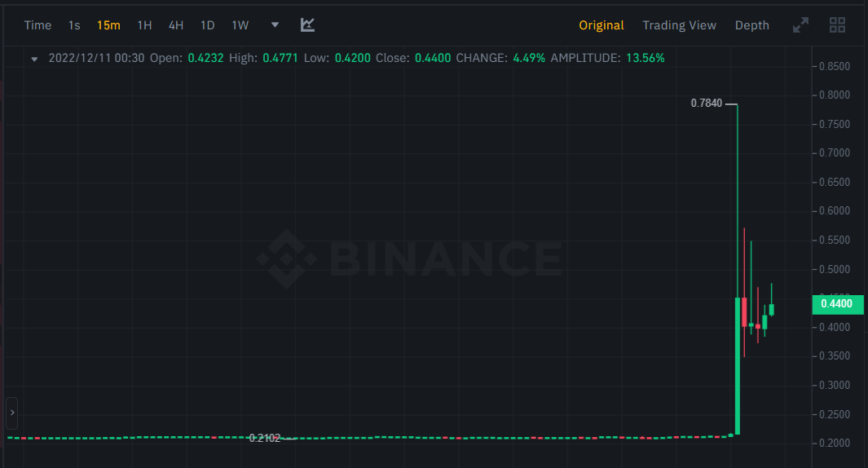Click the High value 0.4771
Screen dimensions: 868x468
(280, 58)
